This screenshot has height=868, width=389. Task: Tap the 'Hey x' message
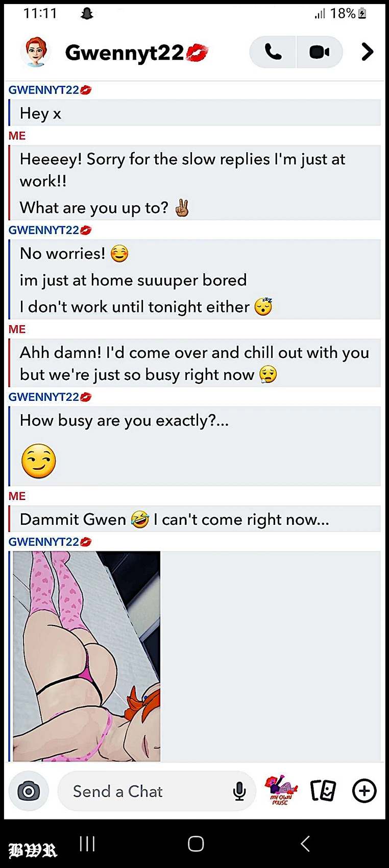[195, 113]
